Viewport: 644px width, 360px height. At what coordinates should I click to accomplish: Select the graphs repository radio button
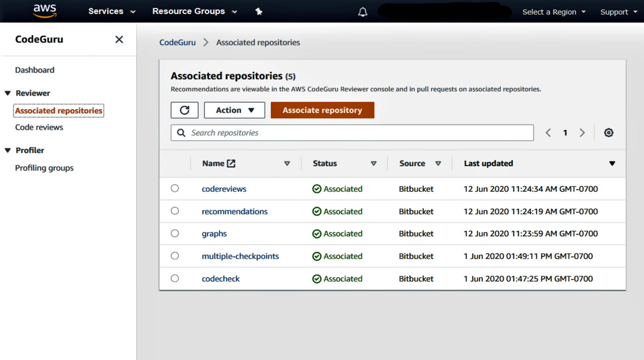point(175,233)
